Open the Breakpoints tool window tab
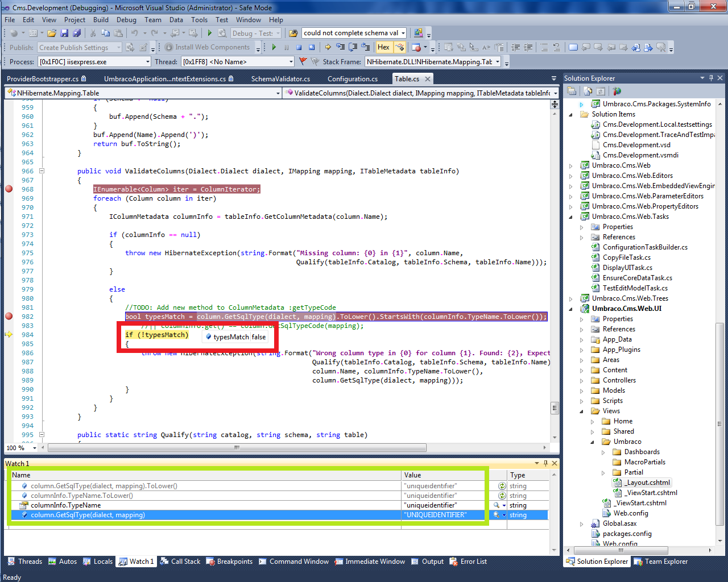Viewport: 728px width, 582px height. 229,562
